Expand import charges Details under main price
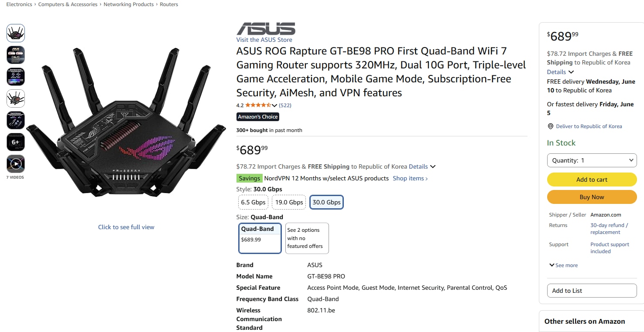 [x=422, y=166]
